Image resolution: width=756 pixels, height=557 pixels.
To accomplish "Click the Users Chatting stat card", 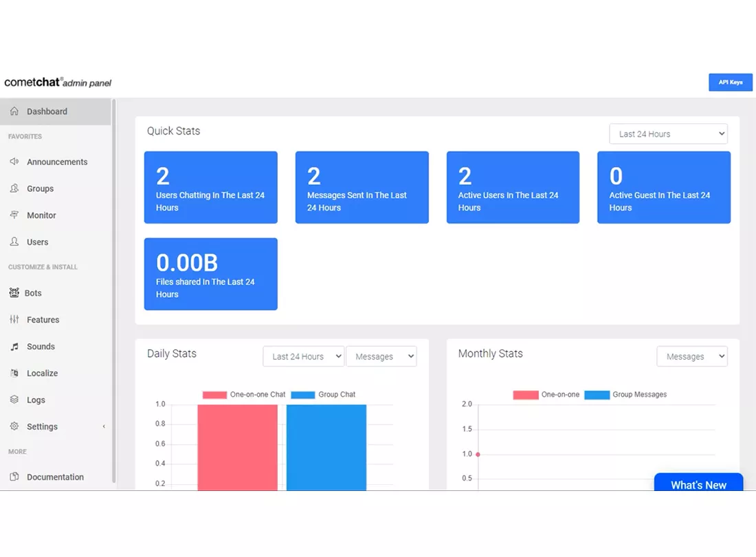I will click(210, 188).
